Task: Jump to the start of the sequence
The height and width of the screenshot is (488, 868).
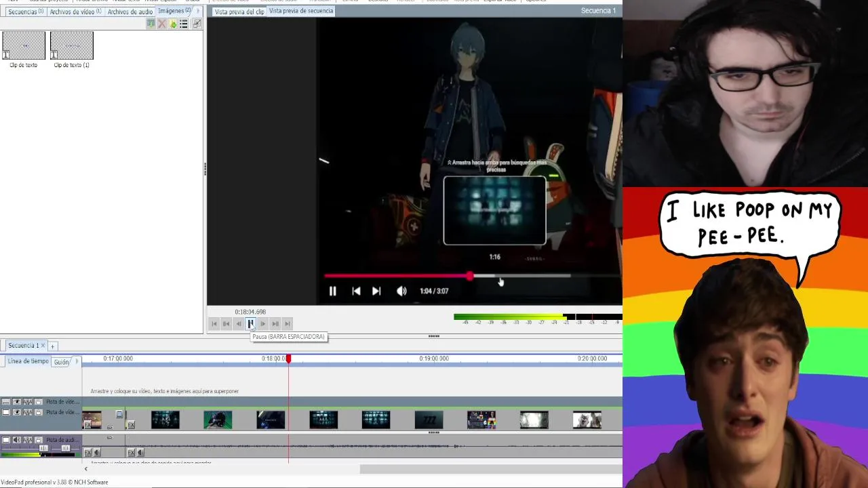Action: [x=214, y=324]
